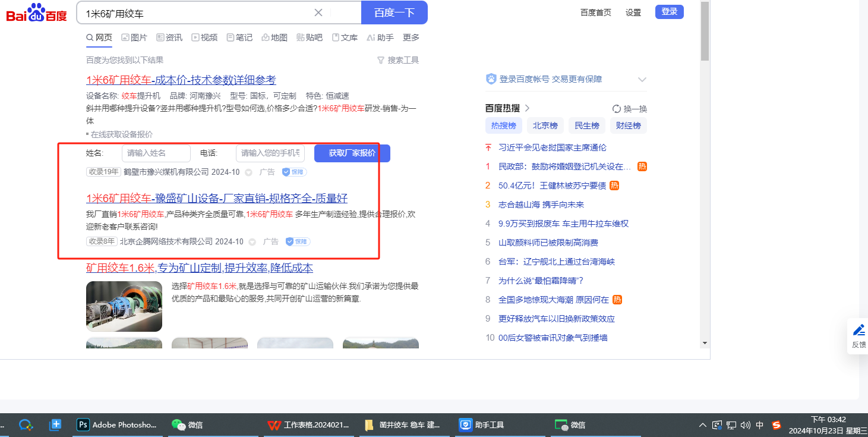Image resolution: width=868 pixels, height=437 pixels.
Task: Focus the 电话 phone number field
Action: coord(270,153)
